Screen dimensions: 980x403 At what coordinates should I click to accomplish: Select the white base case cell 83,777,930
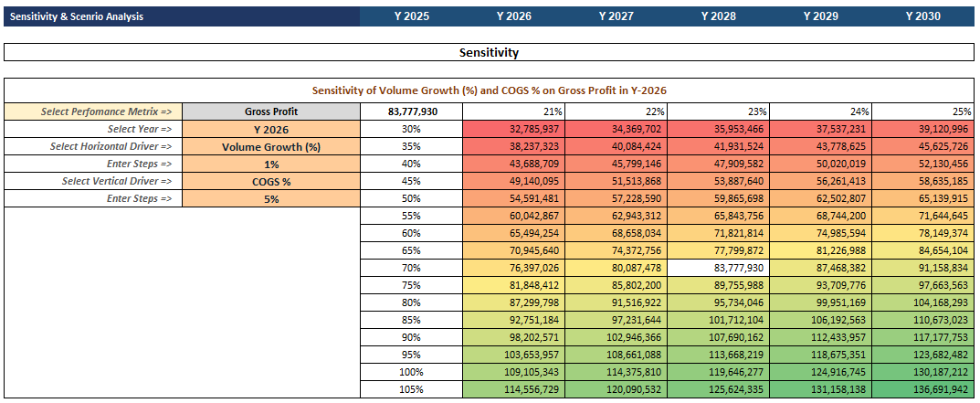coord(719,269)
